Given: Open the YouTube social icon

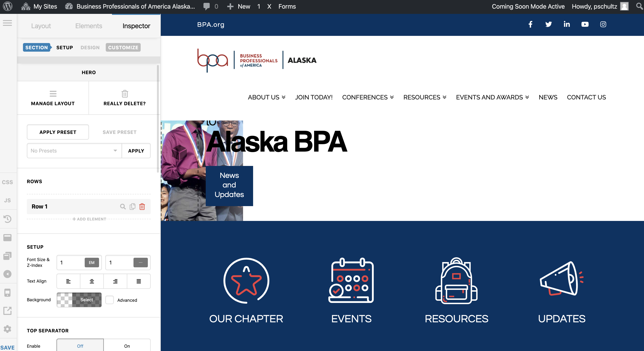Looking at the screenshot, I should (x=585, y=24).
